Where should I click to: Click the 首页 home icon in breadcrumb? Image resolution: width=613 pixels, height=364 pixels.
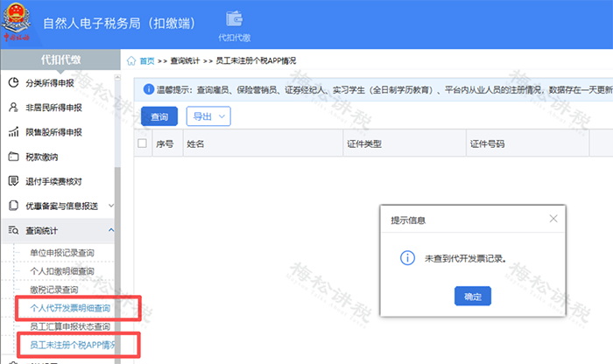(131, 61)
